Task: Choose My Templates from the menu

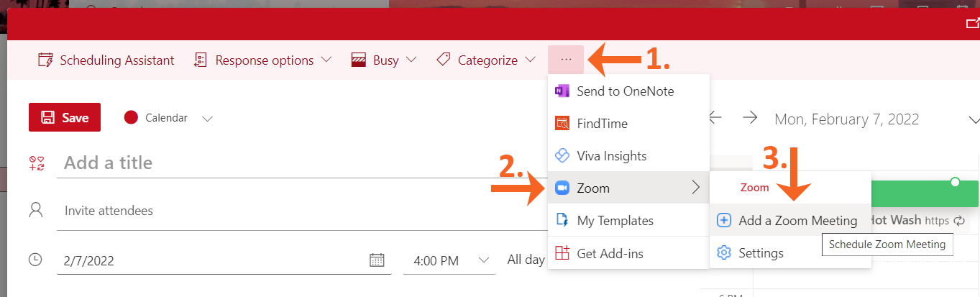Action: (615, 221)
